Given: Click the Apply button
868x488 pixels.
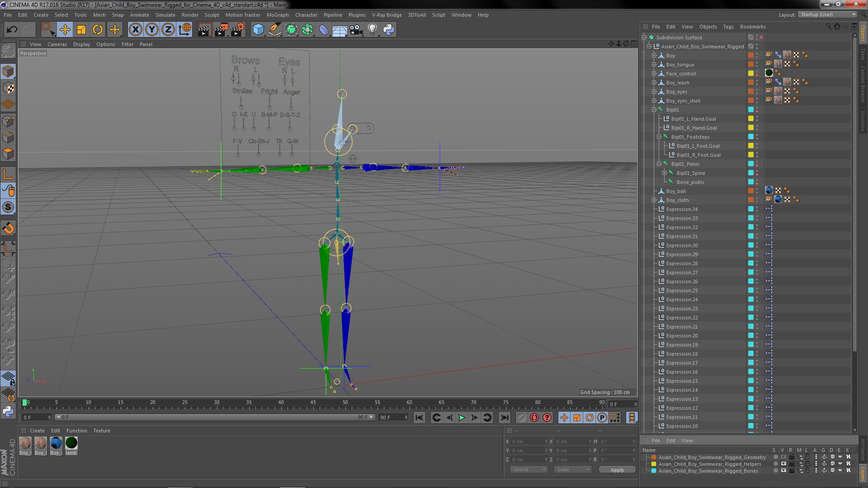Looking at the screenshot, I should pos(617,470).
